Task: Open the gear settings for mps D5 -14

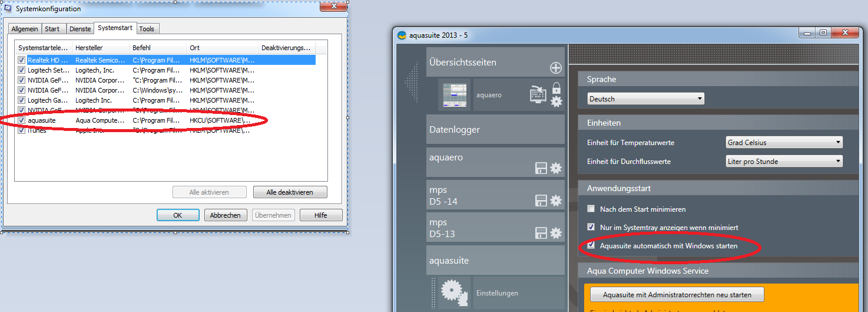Action: 556,201
